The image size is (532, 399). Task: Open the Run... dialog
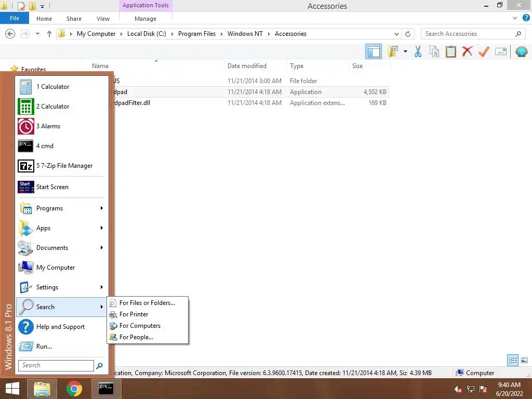[62, 347]
